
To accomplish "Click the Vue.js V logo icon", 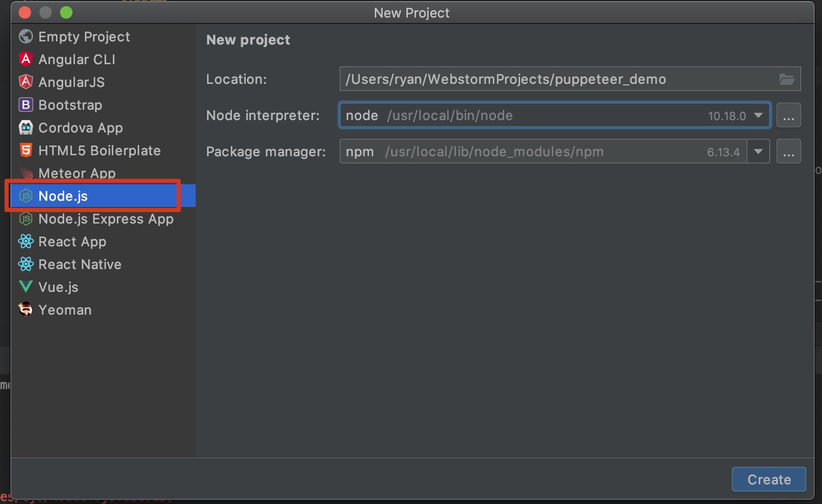I will 26,287.
